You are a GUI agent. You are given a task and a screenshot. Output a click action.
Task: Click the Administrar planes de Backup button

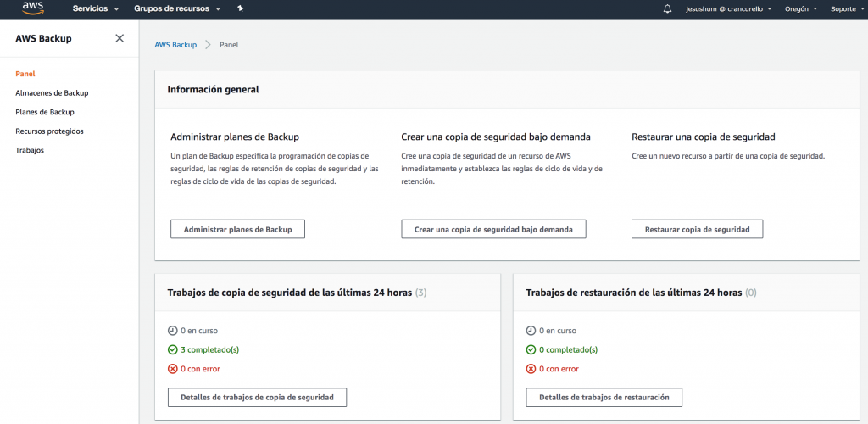237,229
